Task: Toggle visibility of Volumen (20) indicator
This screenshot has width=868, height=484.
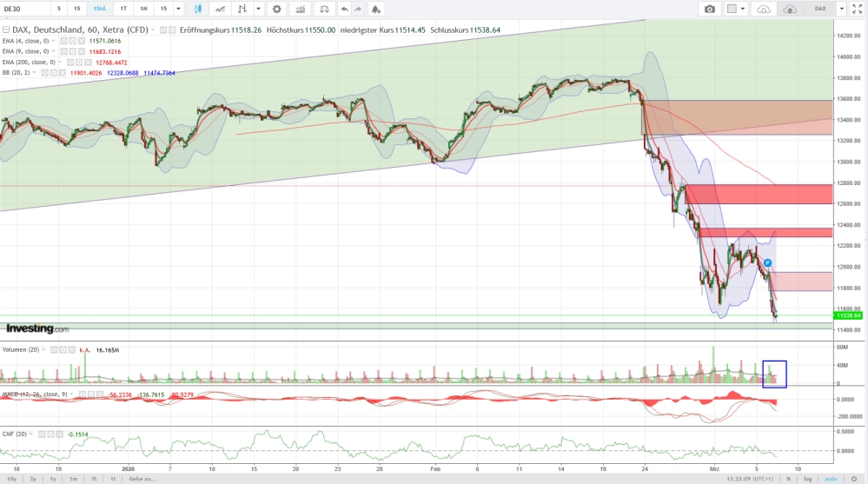Action: coord(55,350)
